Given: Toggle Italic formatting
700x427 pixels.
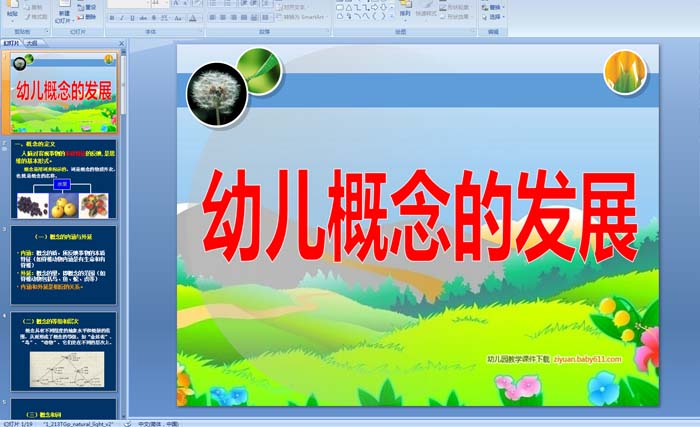Looking at the screenshot, I should tap(122, 18).
